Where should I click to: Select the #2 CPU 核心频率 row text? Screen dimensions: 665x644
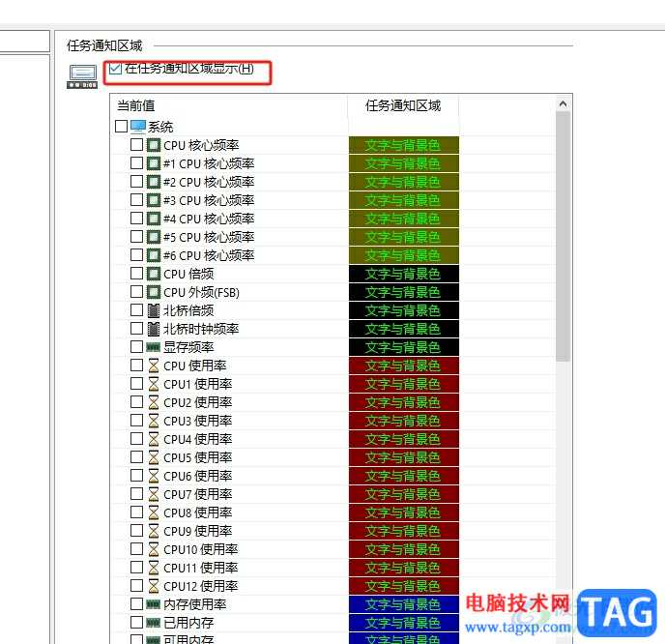click(x=209, y=182)
